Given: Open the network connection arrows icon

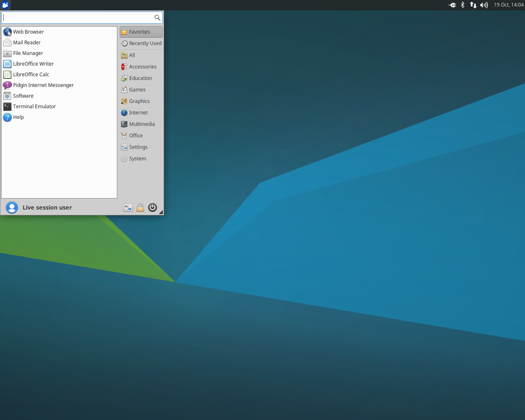Looking at the screenshot, I should coord(473,5).
